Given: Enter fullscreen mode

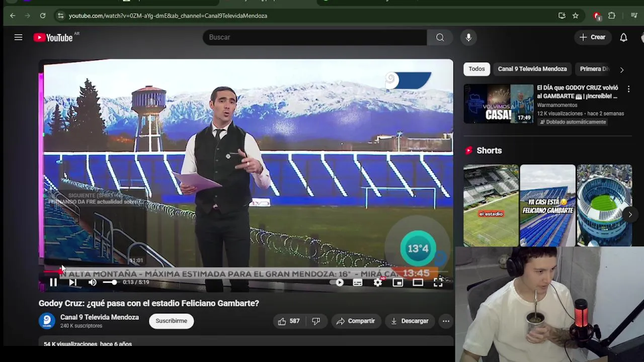Looking at the screenshot, I should tap(438, 283).
